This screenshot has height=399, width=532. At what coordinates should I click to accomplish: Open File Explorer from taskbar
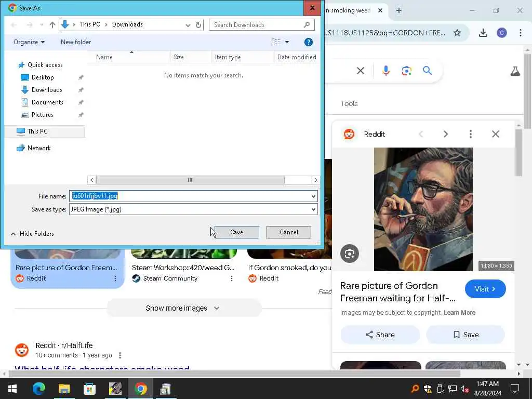(64, 389)
